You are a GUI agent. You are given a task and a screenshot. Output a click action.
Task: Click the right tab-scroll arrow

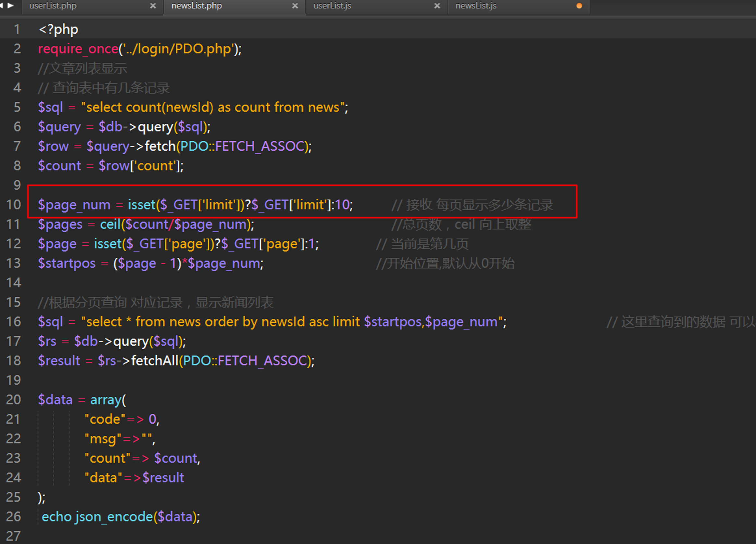pyautogui.click(x=11, y=5)
